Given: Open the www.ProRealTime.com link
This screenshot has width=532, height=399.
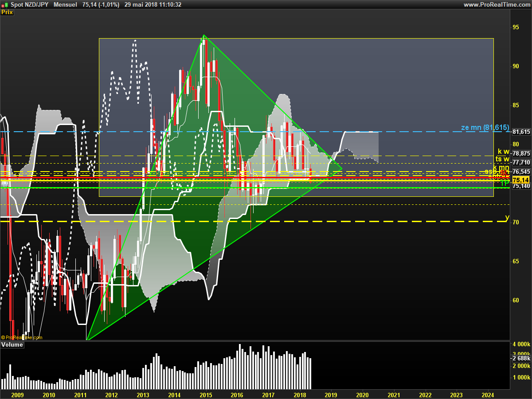Looking at the screenshot, I should pos(497,4).
